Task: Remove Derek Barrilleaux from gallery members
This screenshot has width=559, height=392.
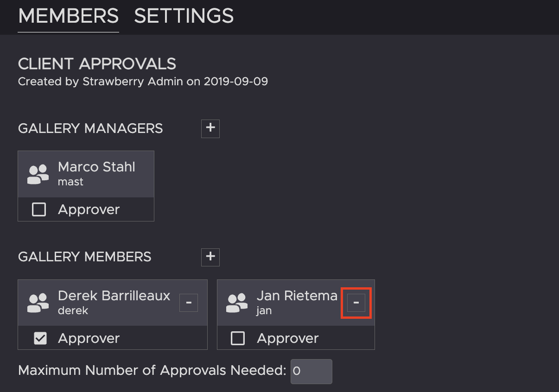Action: tap(189, 303)
